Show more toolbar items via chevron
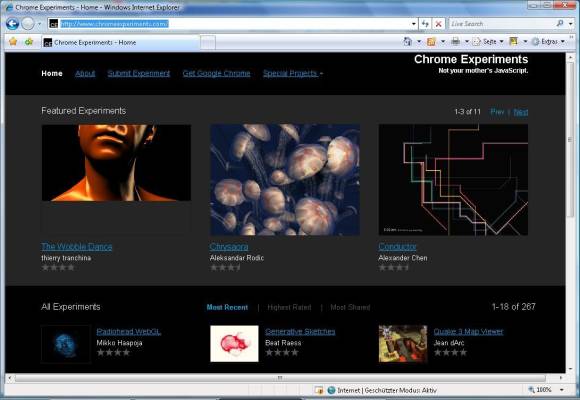580x400 pixels. (571, 37)
